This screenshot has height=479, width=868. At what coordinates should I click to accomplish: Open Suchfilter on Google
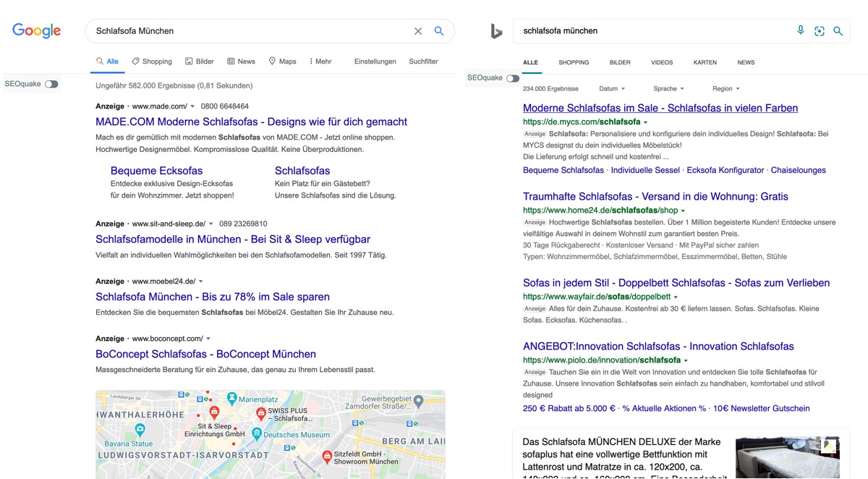click(423, 62)
